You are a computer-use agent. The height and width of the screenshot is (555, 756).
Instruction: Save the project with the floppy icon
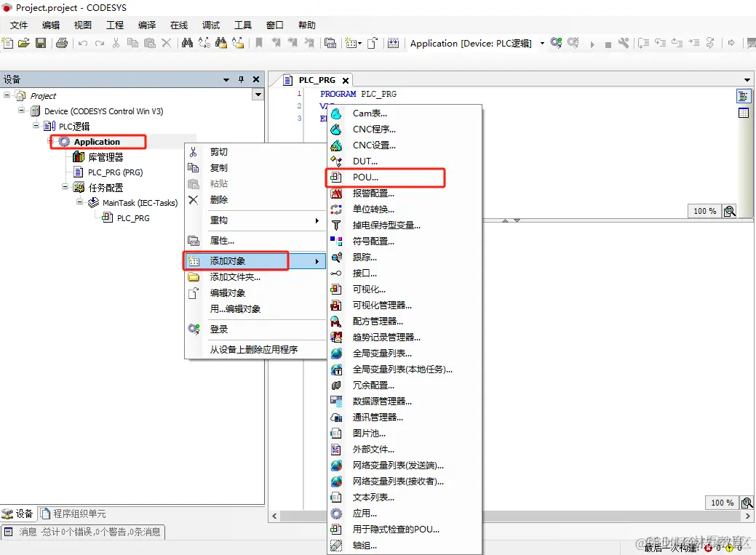click(41, 43)
